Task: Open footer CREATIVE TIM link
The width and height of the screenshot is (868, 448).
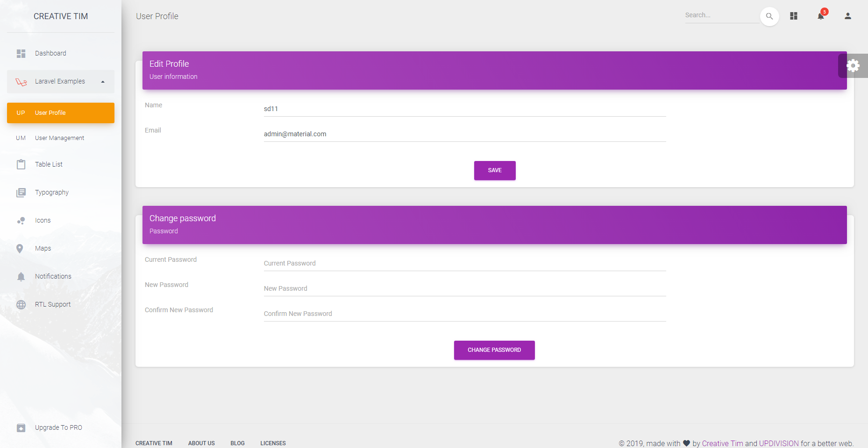Action: tap(154, 443)
